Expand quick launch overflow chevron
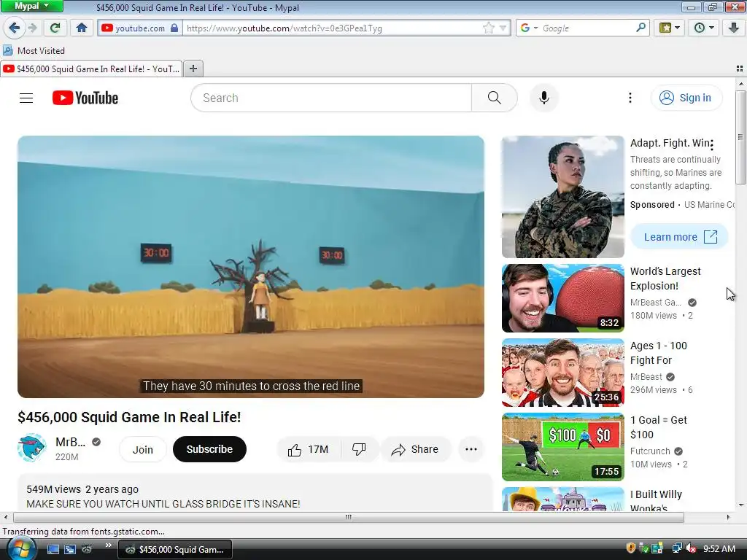Image resolution: width=747 pixels, height=560 pixels. click(108, 545)
